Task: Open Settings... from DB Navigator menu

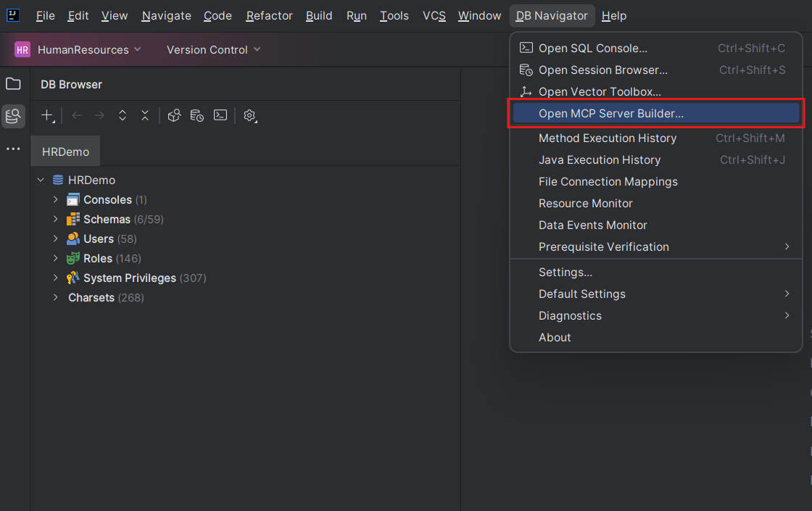Action: point(655,273)
